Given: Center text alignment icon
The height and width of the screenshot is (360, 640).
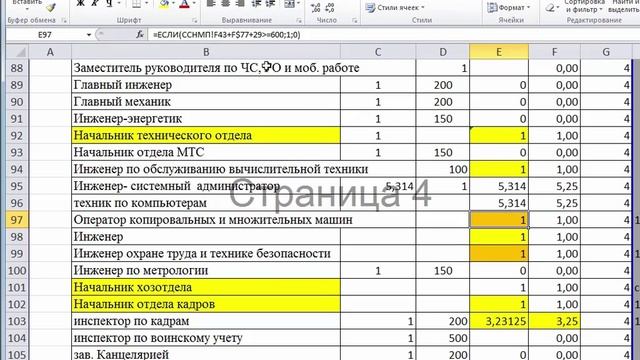Looking at the screenshot, I should pyautogui.click(x=225, y=4).
